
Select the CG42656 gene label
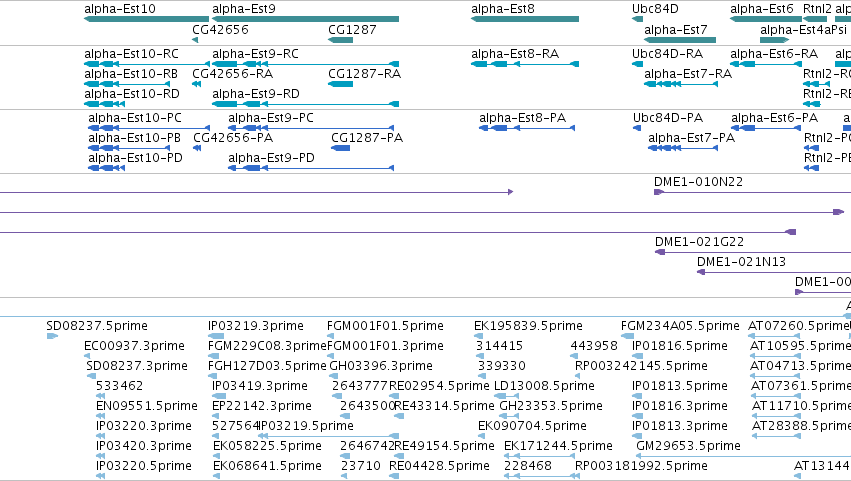click(220, 29)
